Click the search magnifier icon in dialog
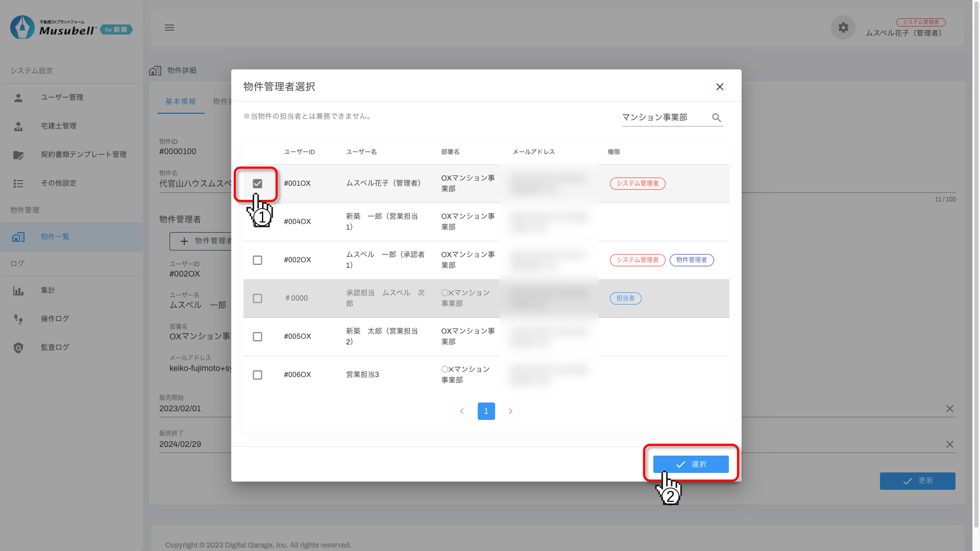980x551 pixels. [716, 118]
